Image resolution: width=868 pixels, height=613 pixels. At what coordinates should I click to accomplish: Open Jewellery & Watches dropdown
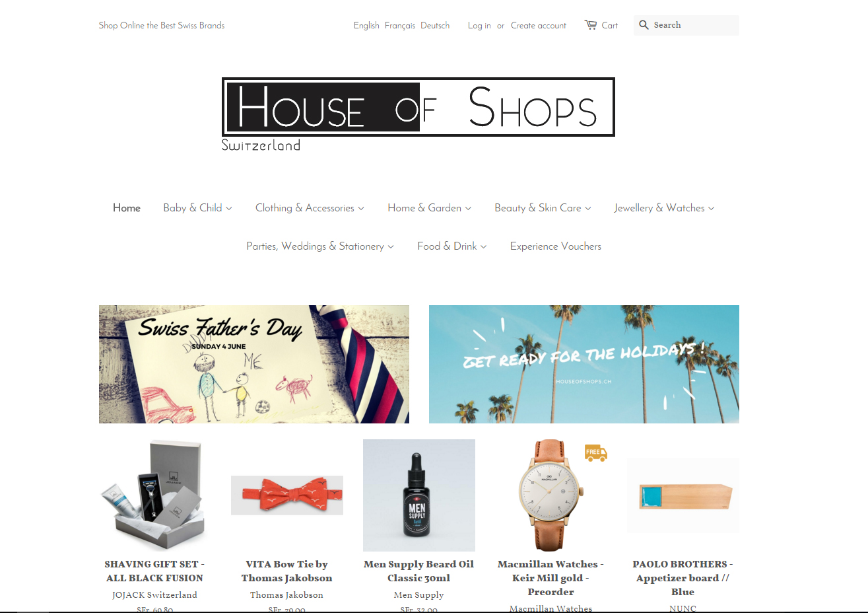click(664, 208)
